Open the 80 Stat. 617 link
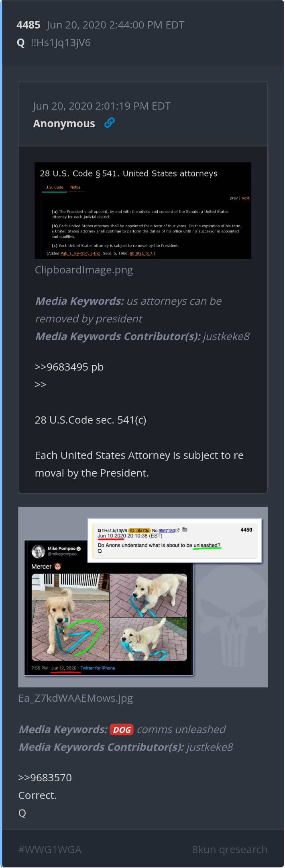The height and width of the screenshot is (868, 285). tap(141, 253)
